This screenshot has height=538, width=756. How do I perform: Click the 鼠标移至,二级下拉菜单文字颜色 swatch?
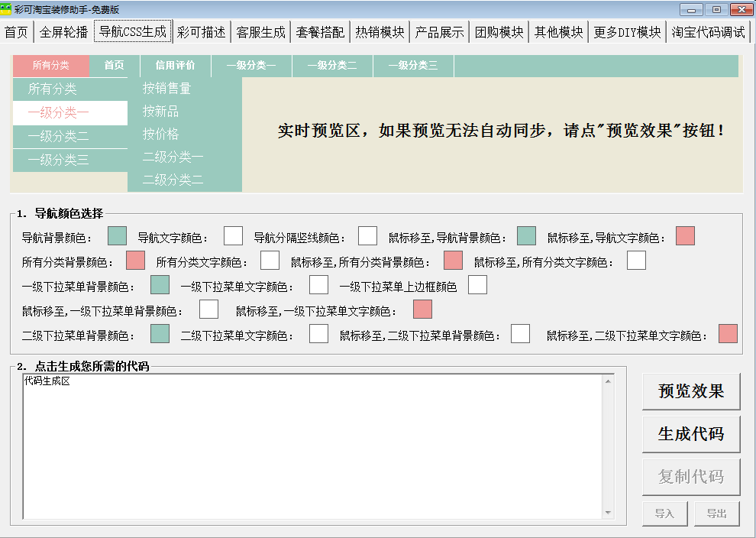click(728, 334)
